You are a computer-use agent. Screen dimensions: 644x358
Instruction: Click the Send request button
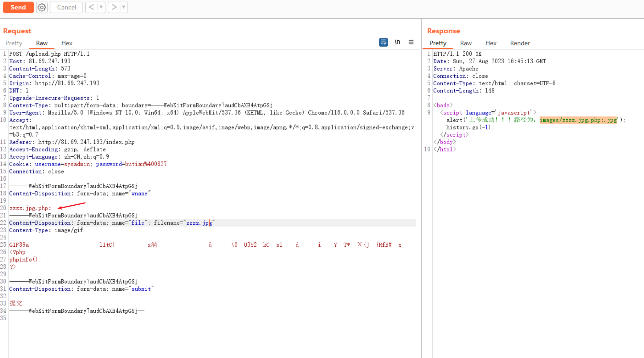(x=18, y=7)
